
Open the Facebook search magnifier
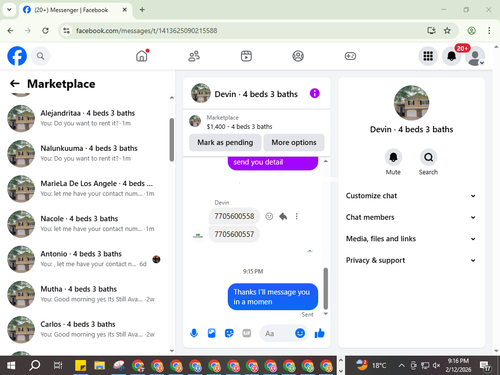point(41,56)
